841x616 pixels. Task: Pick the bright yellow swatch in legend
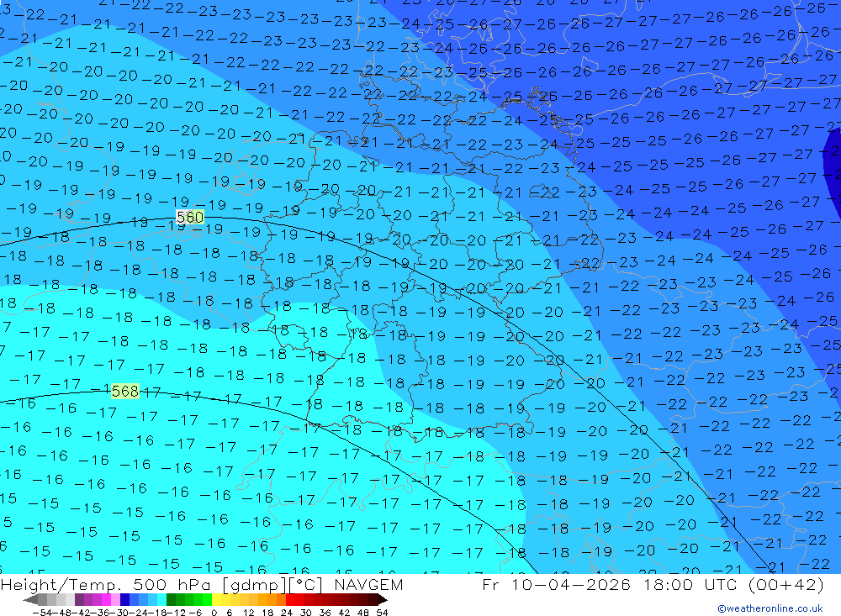pyautogui.click(x=217, y=599)
